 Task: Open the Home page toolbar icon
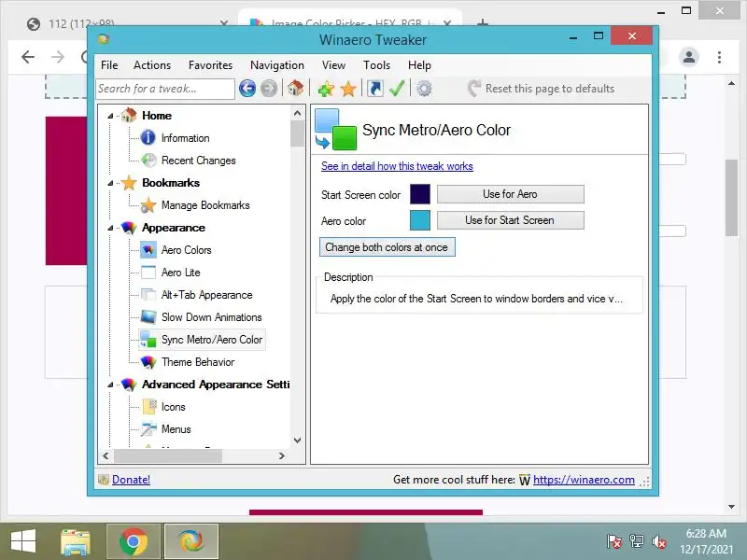pos(295,88)
